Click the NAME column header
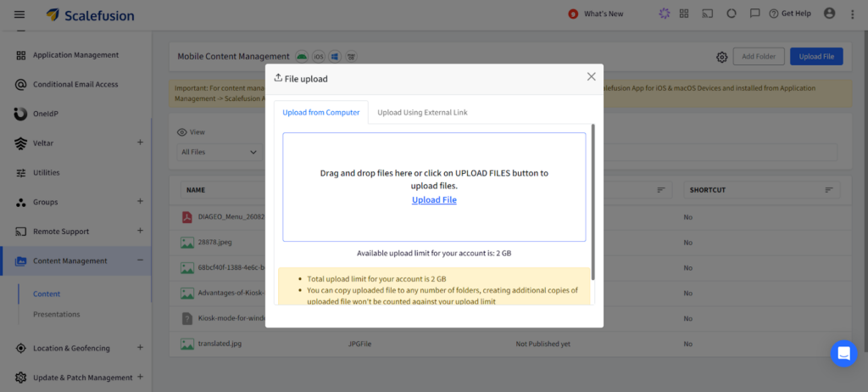Image resolution: width=868 pixels, height=392 pixels. (196, 189)
